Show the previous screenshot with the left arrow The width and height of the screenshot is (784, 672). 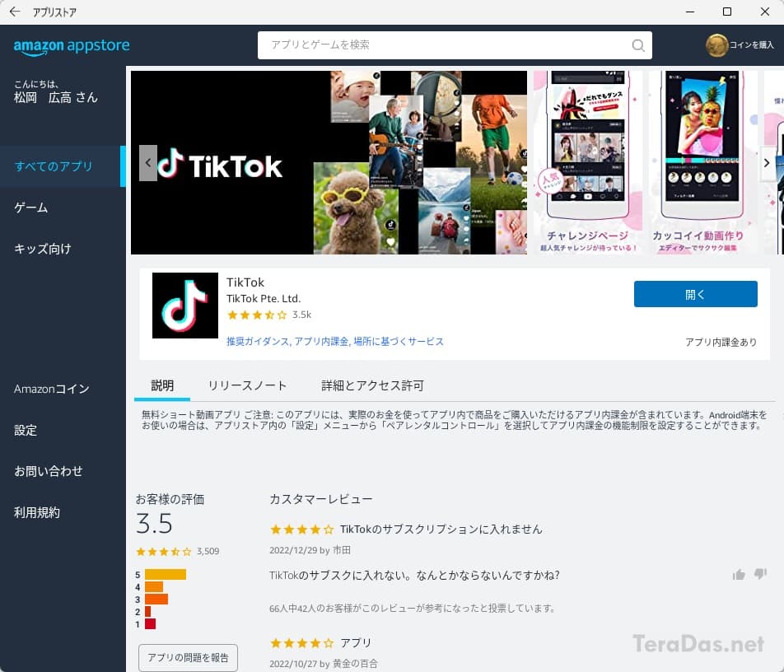[148, 163]
